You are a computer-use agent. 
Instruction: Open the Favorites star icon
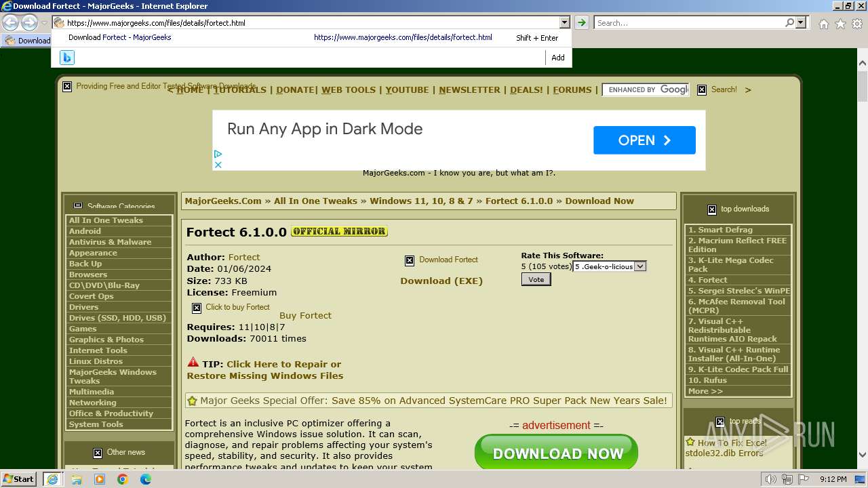pos(840,24)
